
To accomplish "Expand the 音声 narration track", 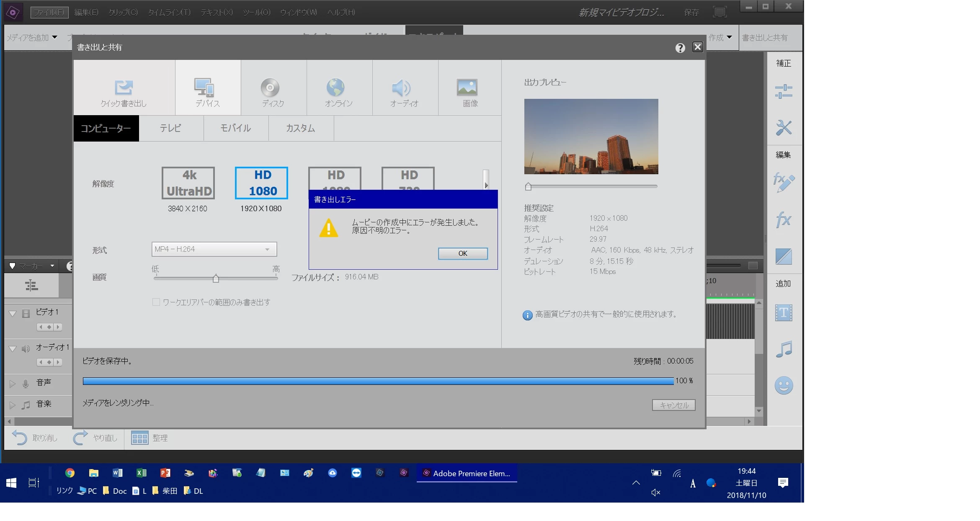I will 13,383.
